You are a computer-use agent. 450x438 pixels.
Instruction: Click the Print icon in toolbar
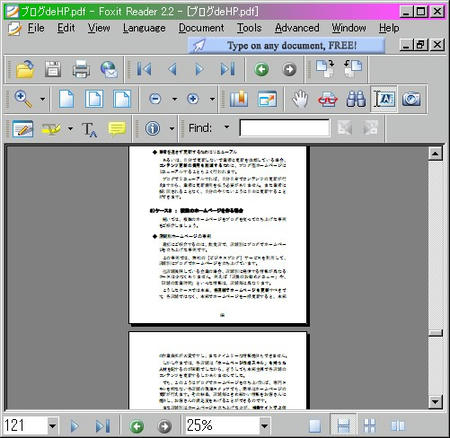(x=81, y=69)
